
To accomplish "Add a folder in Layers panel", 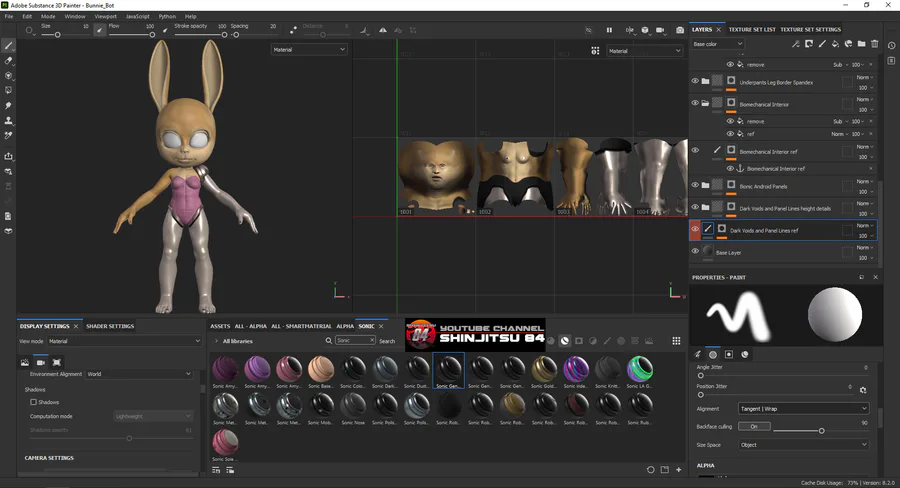I will (x=862, y=44).
